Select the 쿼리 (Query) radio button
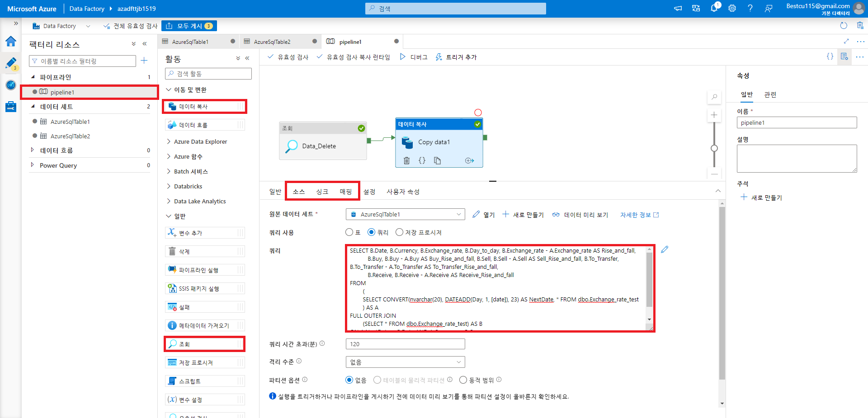Screen dimensions: 868x418 [x=372, y=232]
